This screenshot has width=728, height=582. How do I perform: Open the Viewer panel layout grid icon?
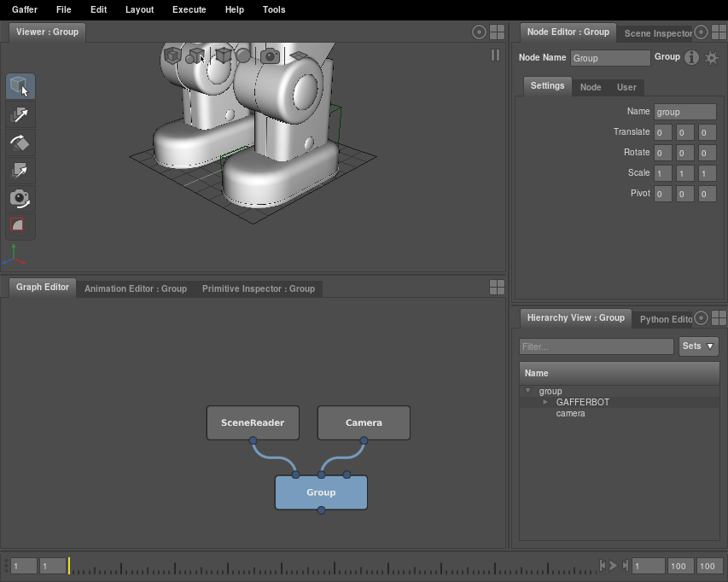[497, 32]
